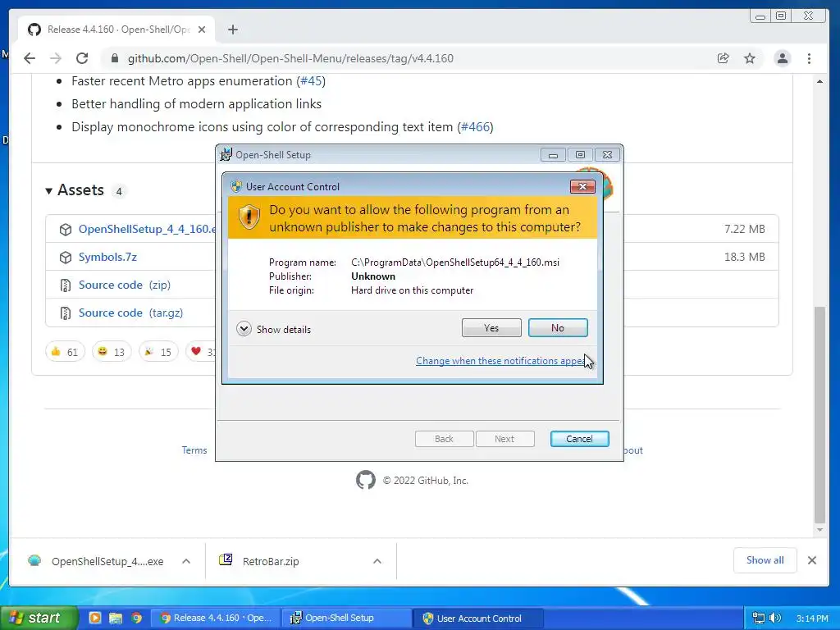Select the Release 4.4.160 browser tab
The width and height of the screenshot is (840, 630).
(116, 30)
